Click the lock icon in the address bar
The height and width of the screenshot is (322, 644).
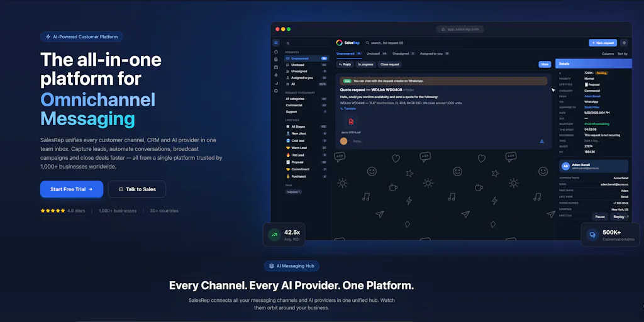pyautogui.click(x=443, y=29)
